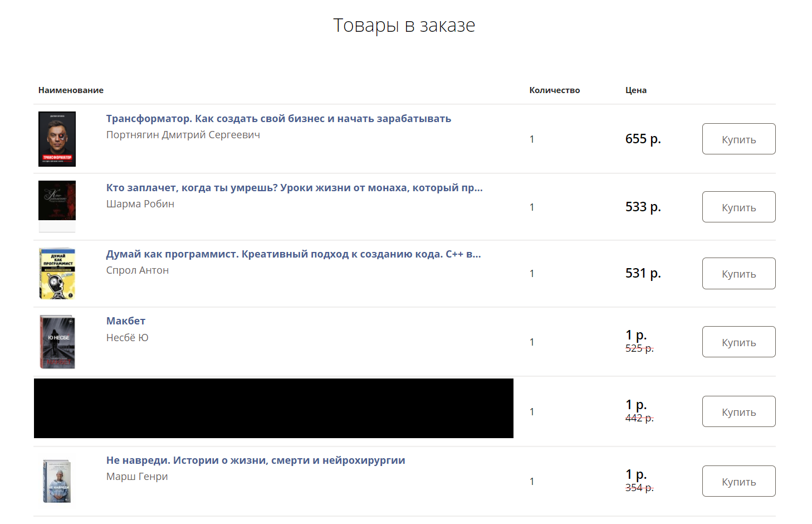Screen dimensions: 812x524
Task: Select author name Шарма Робин
Action: coord(140,204)
